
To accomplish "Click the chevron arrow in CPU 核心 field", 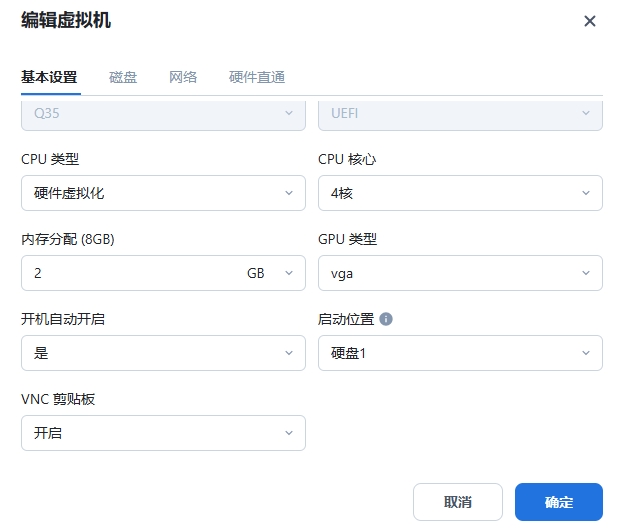I will [x=586, y=193].
